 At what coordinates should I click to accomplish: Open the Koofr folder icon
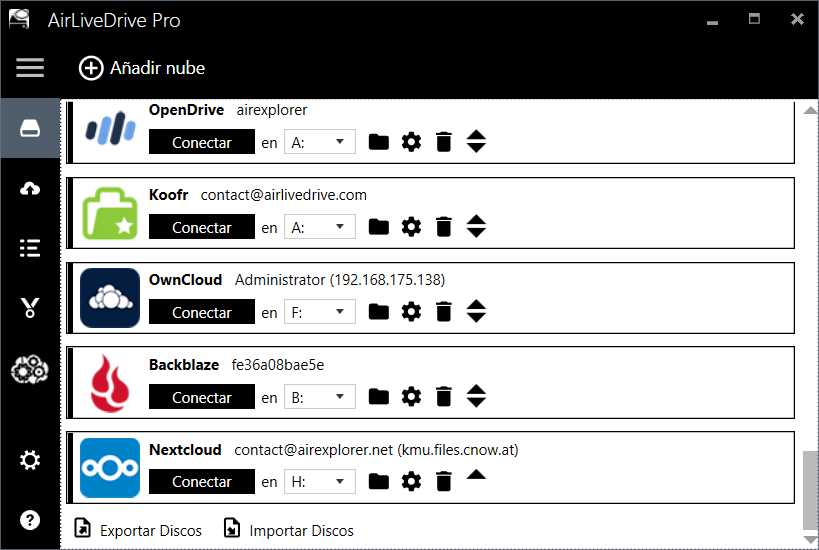click(379, 227)
